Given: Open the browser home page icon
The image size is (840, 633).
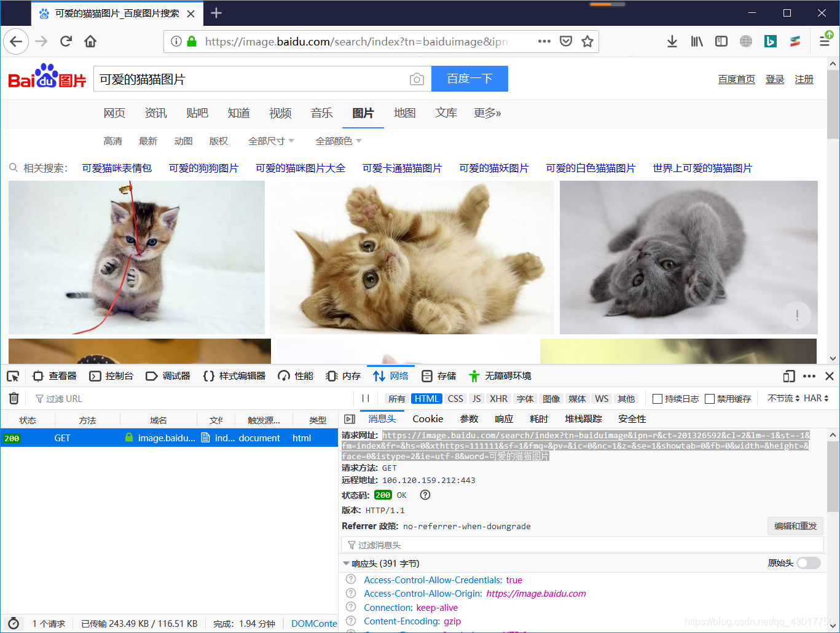Looking at the screenshot, I should click(x=90, y=41).
